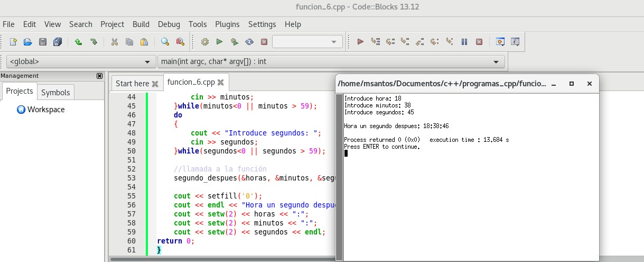Open the Plugins menu

pos(227,24)
